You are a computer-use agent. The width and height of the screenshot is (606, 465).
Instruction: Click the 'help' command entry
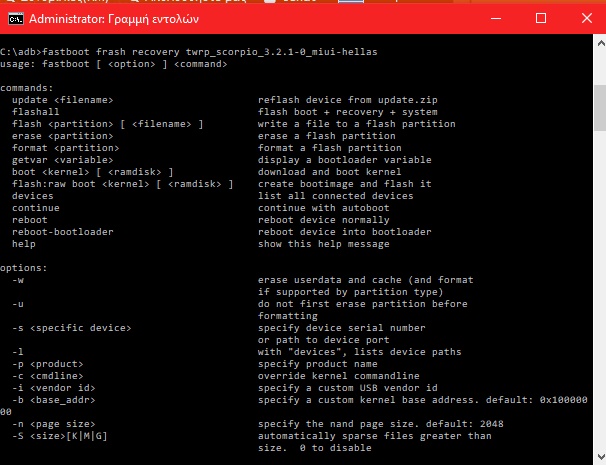tap(24, 244)
